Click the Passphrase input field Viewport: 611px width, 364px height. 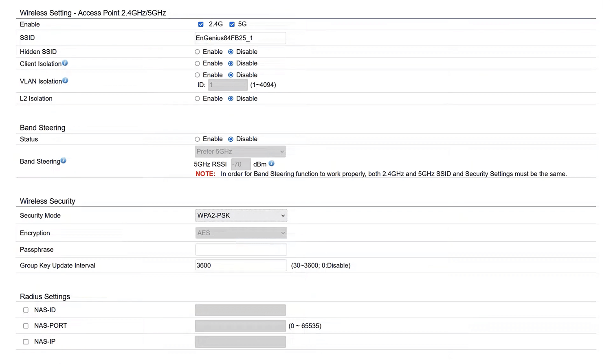tap(241, 250)
